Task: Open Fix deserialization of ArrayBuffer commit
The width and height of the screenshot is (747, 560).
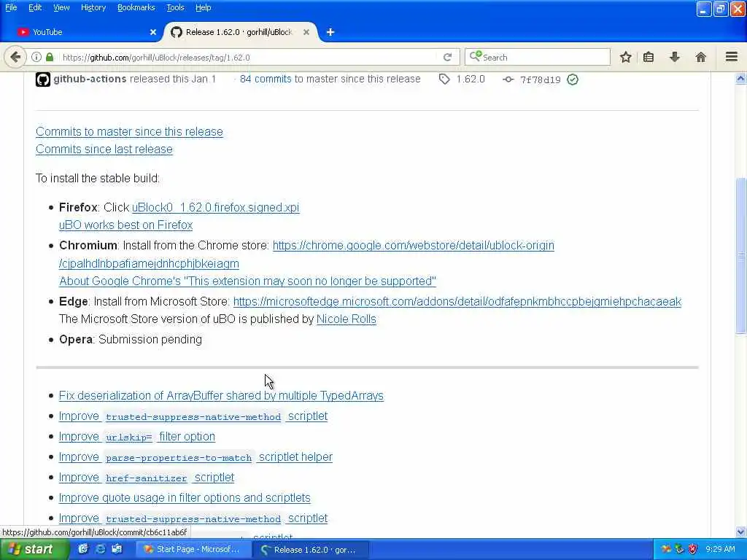Action: pos(221,396)
